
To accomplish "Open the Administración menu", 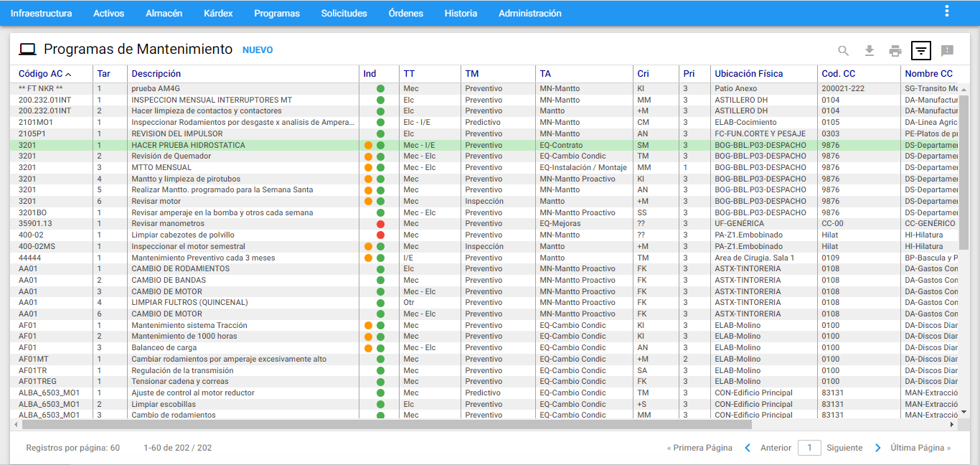I will [x=530, y=13].
